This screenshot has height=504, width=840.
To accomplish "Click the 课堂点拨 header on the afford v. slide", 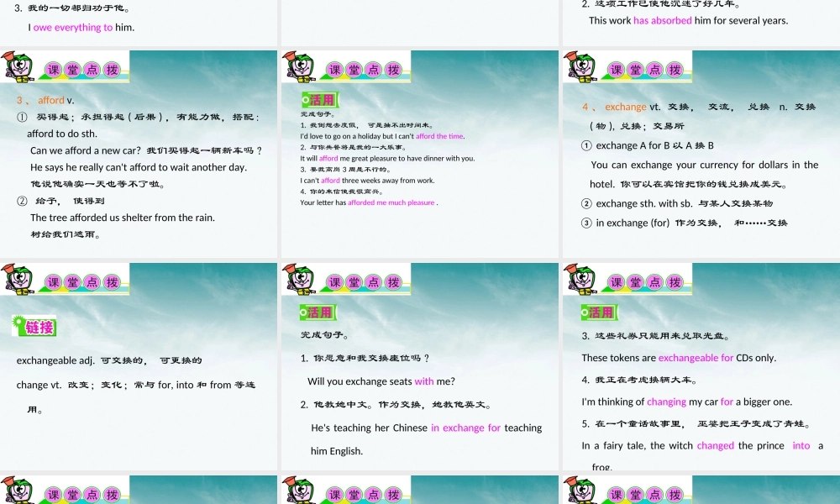I will (x=82, y=70).
